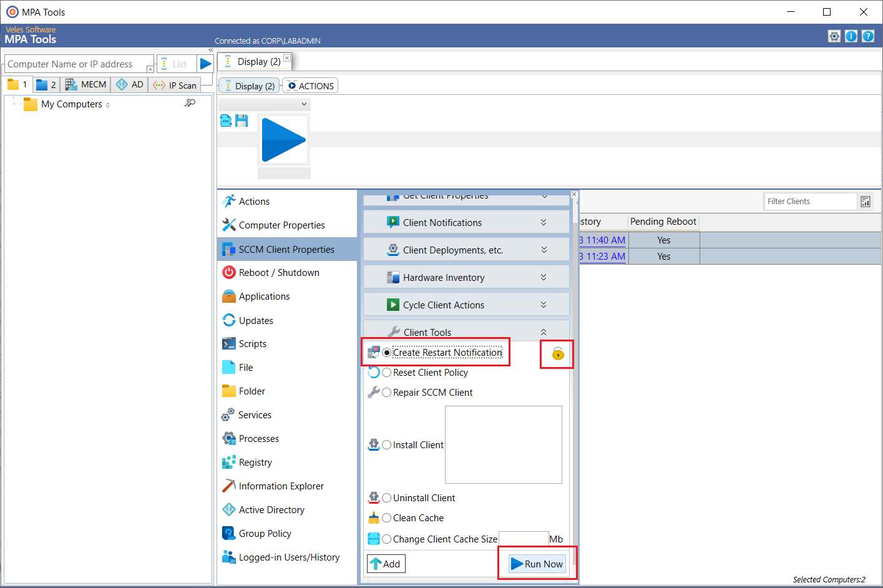
Task: Choose the Uninstall Client option
Action: click(x=387, y=498)
